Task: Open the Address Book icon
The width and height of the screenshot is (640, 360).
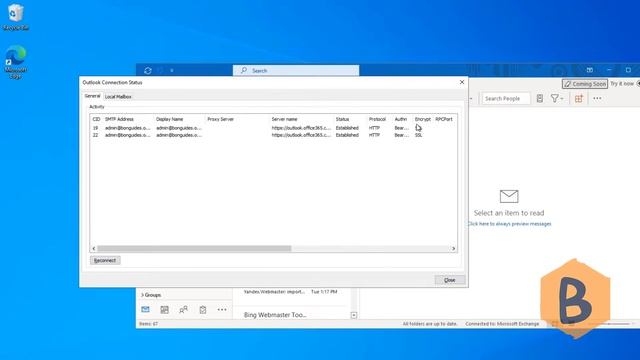Action: (x=540, y=98)
